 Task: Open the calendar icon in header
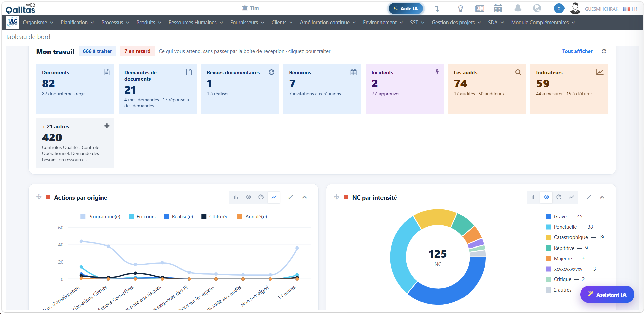tap(498, 8)
